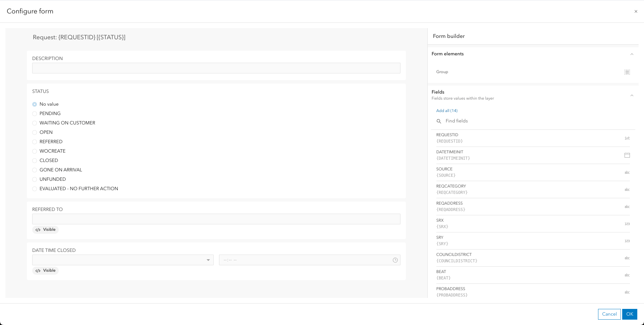This screenshot has height=325, width=644.
Task: Collapse the Fields section
Action: [x=632, y=96]
